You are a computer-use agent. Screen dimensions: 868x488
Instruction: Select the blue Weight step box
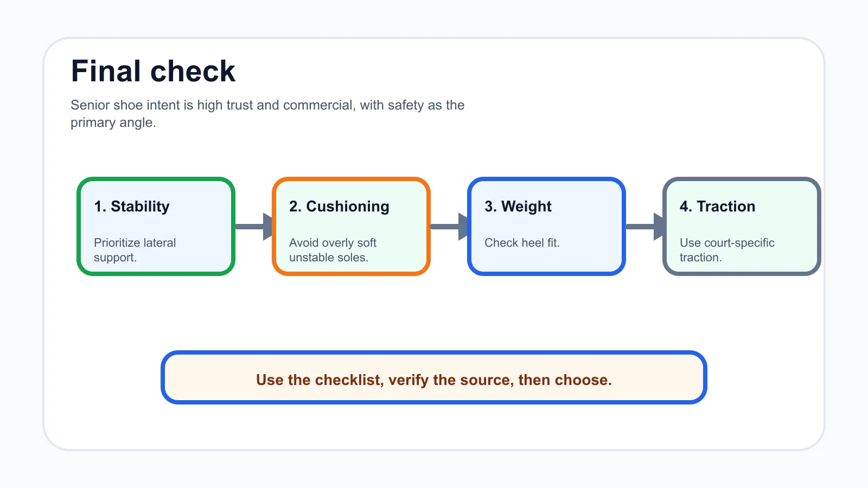point(546,226)
